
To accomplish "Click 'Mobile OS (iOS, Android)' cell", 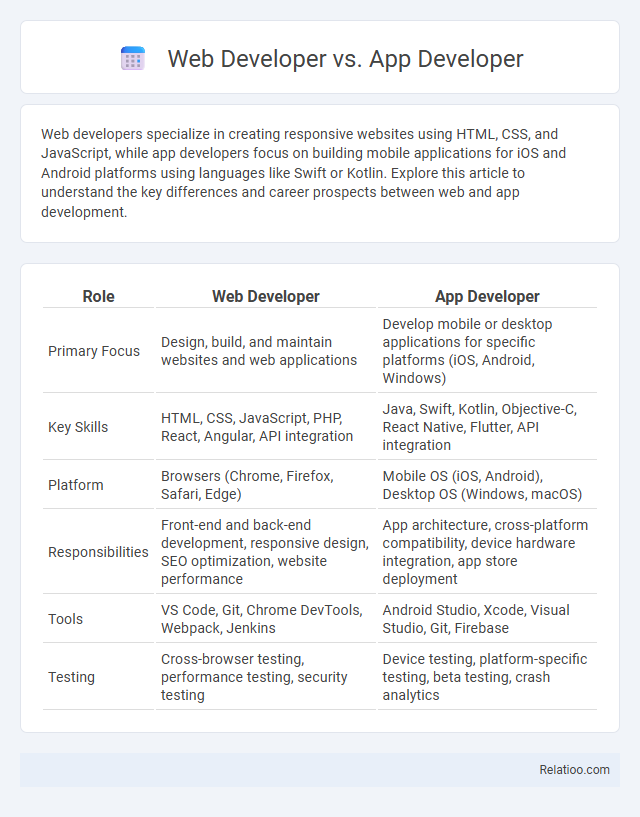I will (487, 485).
